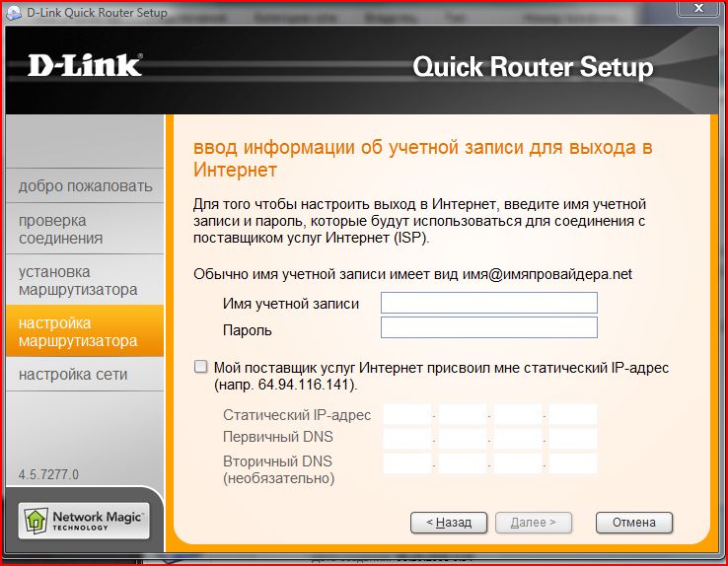Viewport: 728px width, 566px height.
Task: Close the Quick Router Setup window
Action: click(x=698, y=8)
